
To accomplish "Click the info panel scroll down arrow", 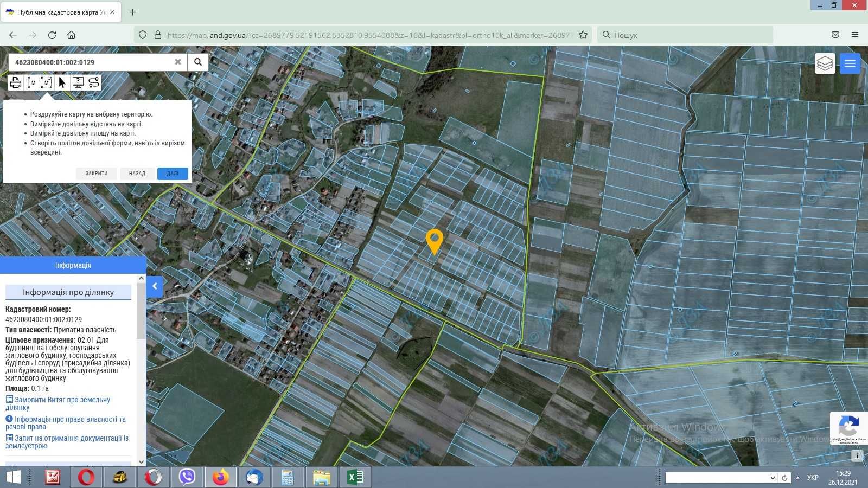I will coord(141,461).
